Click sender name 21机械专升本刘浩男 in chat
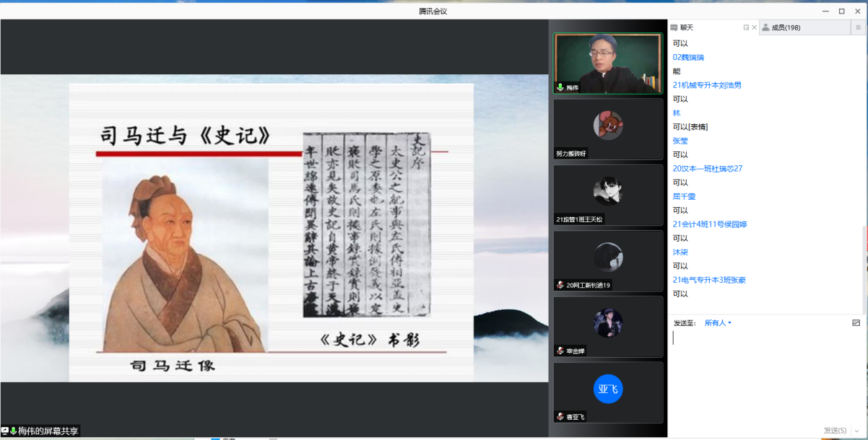The height and width of the screenshot is (440, 868). coord(707,85)
